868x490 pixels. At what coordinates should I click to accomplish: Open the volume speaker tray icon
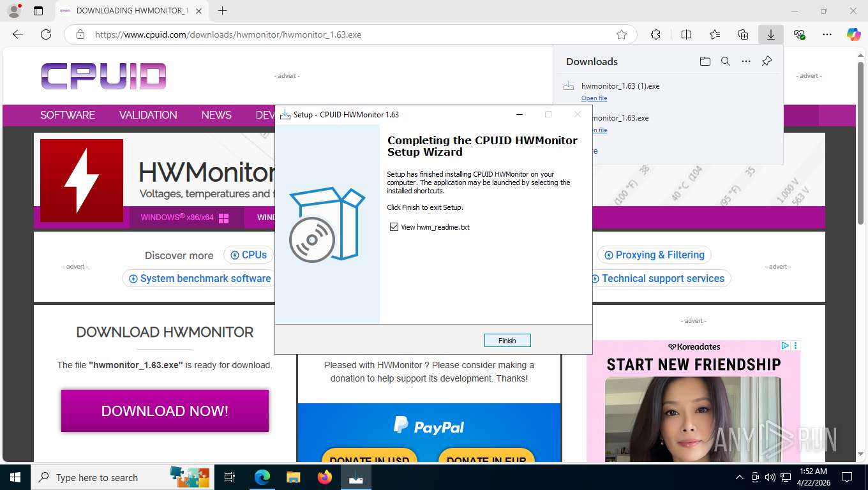770,477
